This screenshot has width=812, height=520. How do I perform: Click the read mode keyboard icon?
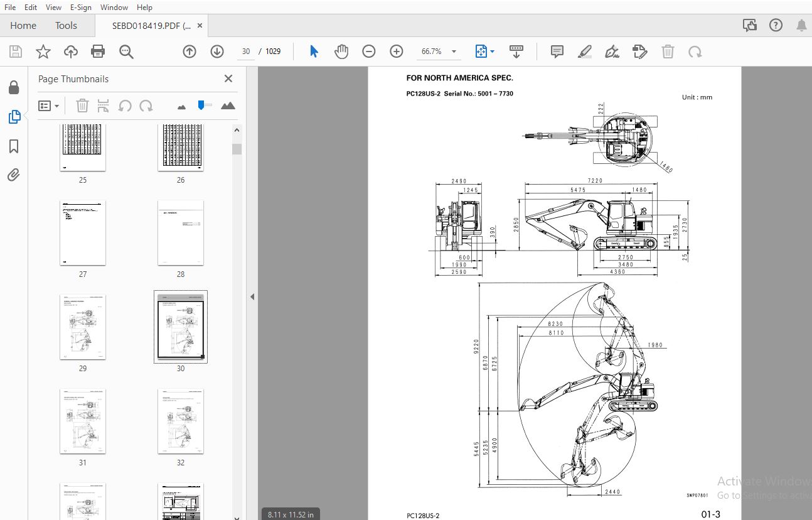click(516, 51)
